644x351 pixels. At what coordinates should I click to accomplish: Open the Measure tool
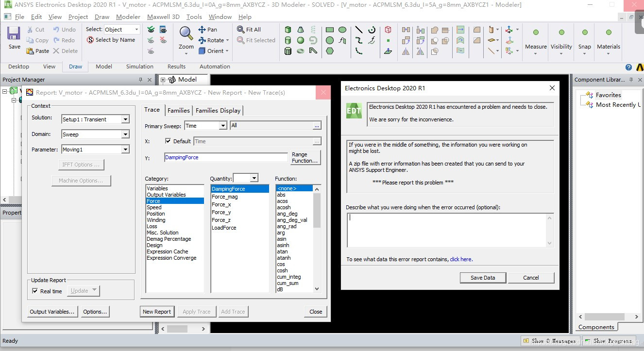coord(536,38)
